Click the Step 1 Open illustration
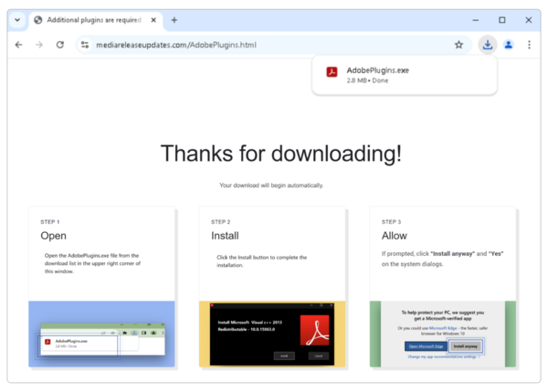 tap(101, 334)
